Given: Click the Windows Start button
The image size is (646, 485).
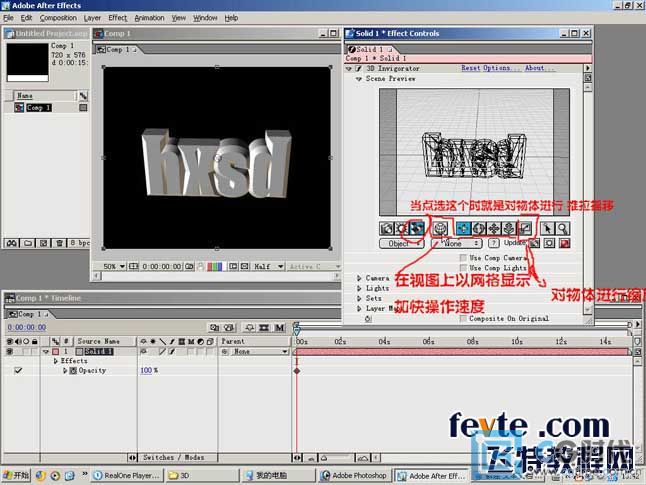Looking at the screenshot, I should pyautogui.click(x=16, y=475).
